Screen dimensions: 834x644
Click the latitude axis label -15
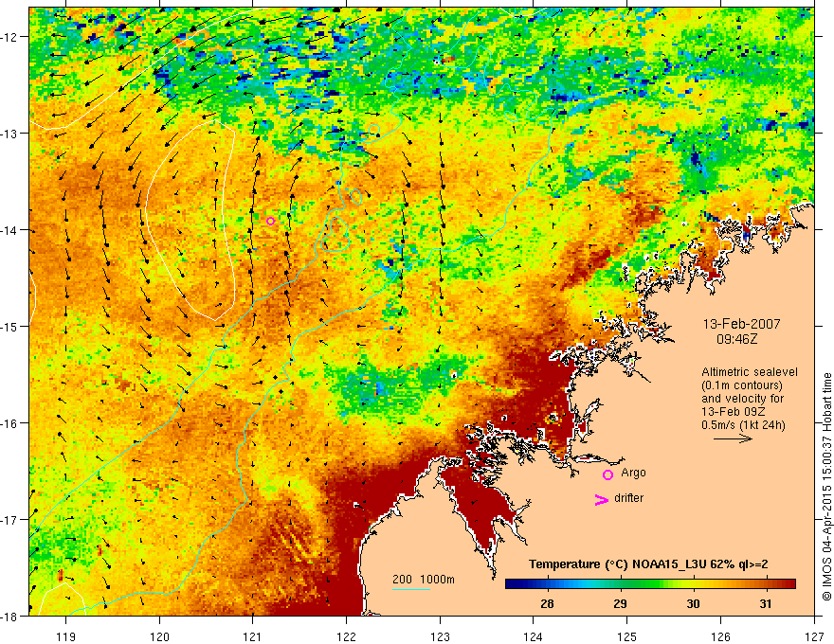pyautogui.click(x=9, y=326)
